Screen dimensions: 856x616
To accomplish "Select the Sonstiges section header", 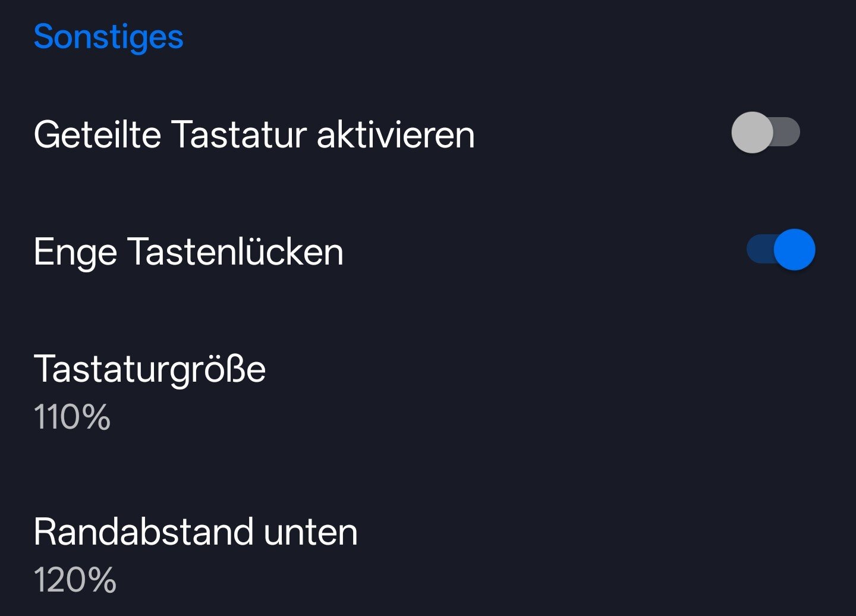I will tap(108, 37).
